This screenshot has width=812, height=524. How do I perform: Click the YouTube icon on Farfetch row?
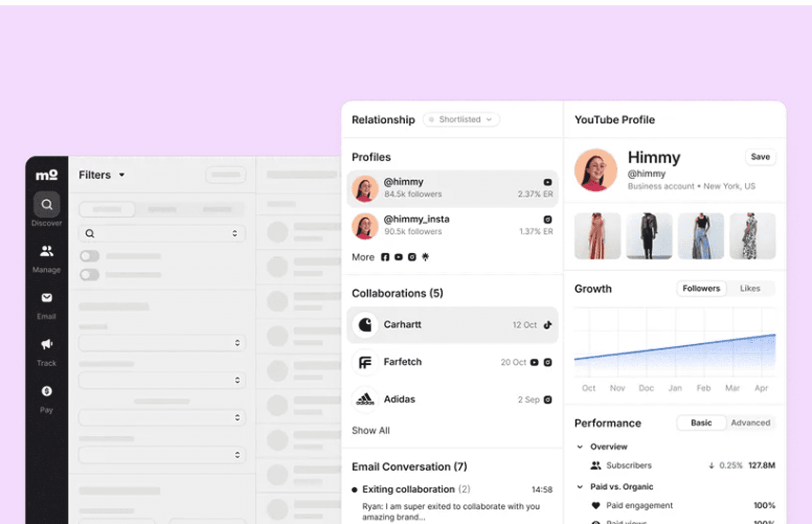point(534,363)
